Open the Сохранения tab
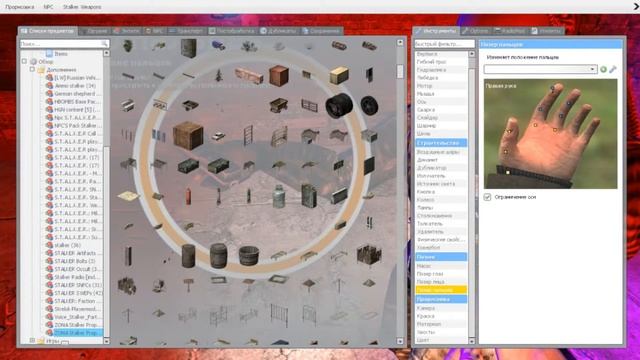 click(322, 31)
